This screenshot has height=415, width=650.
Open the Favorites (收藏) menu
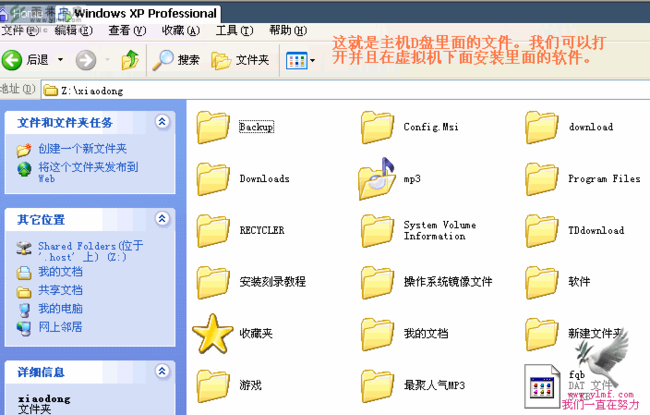[181, 30]
